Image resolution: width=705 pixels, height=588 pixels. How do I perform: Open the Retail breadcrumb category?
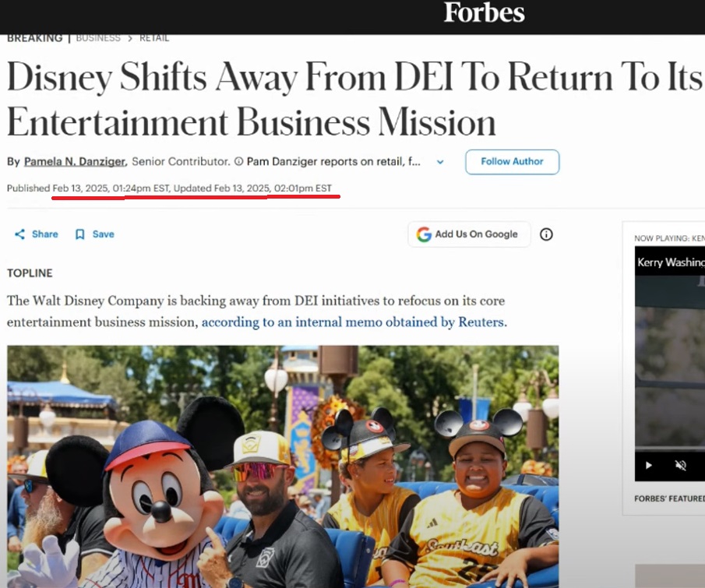click(154, 38)
